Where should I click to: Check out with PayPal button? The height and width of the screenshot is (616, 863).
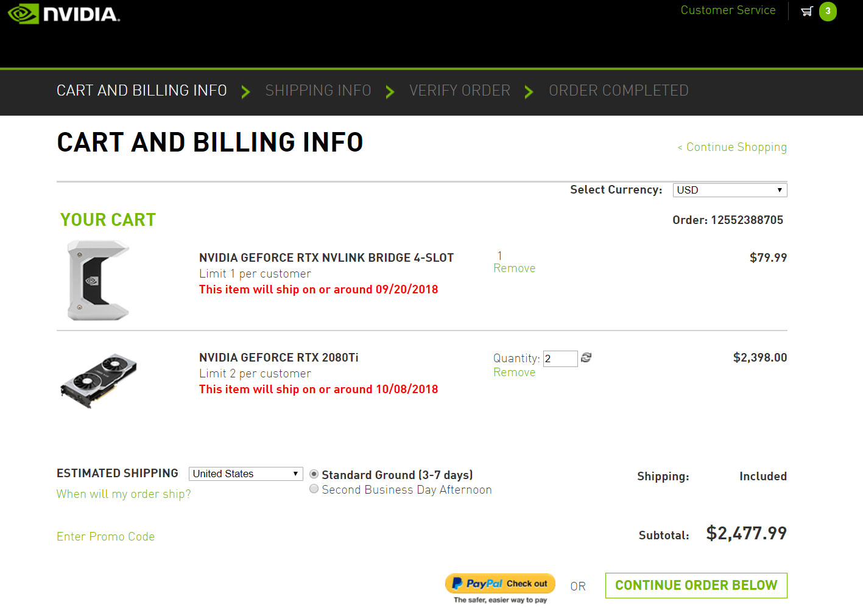500,583
